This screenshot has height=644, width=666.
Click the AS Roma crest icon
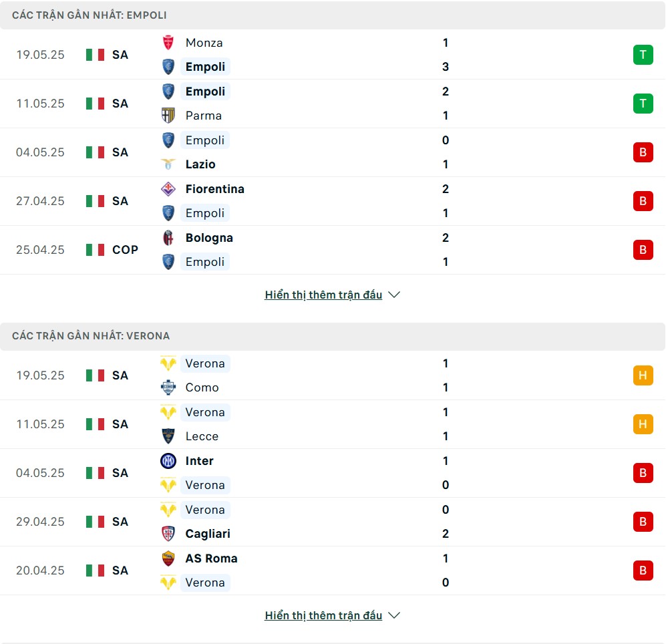[x=168, y=558]
